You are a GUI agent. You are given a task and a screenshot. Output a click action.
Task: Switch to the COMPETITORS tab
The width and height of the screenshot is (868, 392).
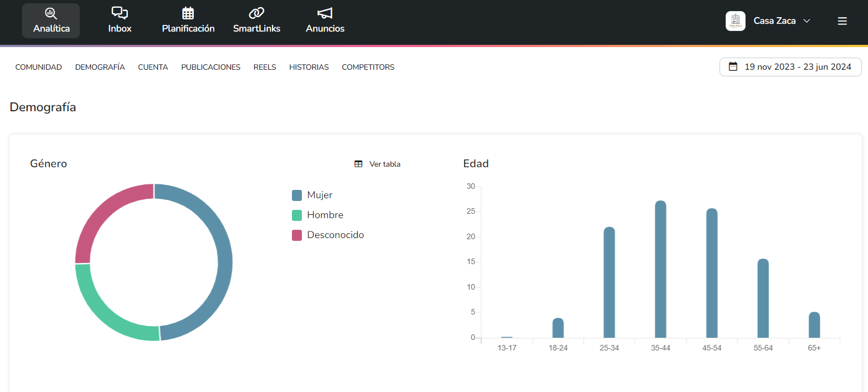pyautogui.click(x=368, y=67)
